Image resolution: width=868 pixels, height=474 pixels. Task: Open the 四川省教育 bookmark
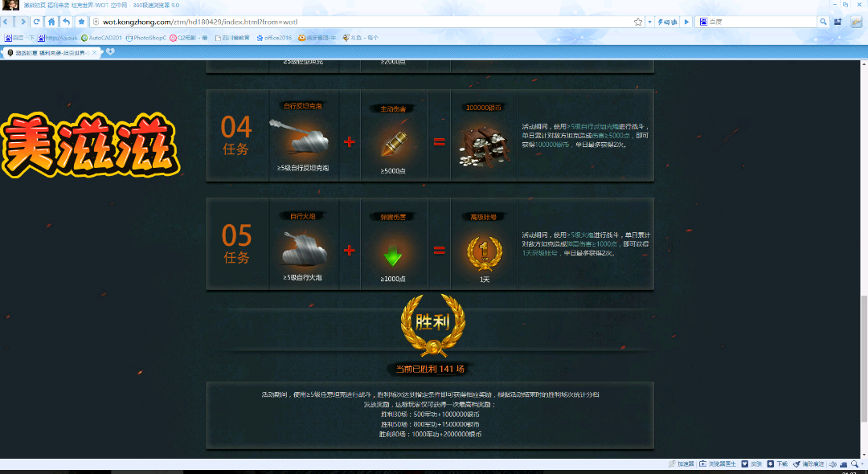click(x=232, y=38)
